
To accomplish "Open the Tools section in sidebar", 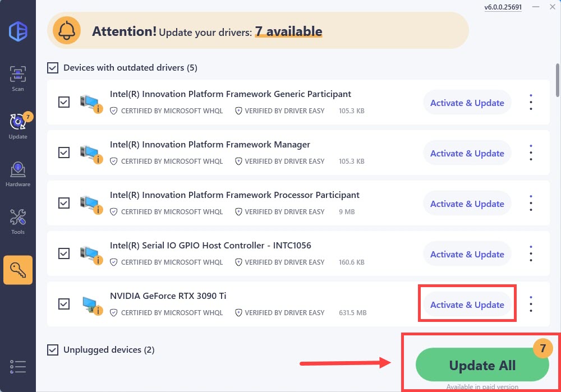I will coord(18,221).
